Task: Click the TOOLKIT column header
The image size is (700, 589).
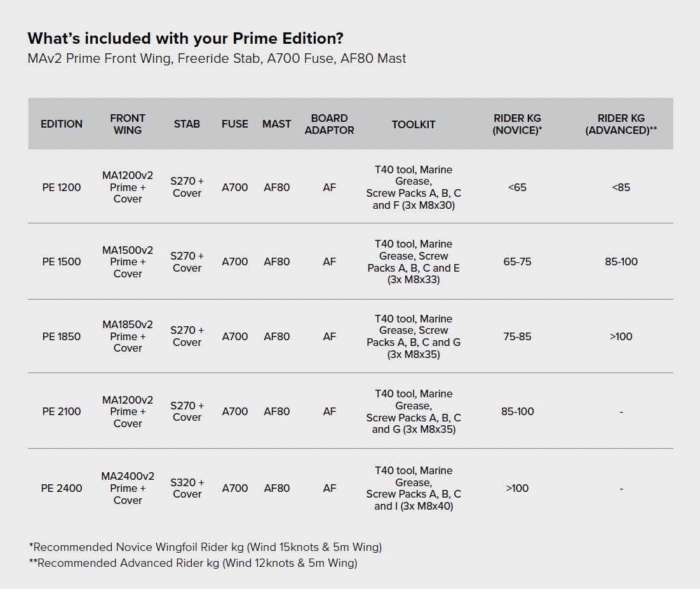Action: click(414, 124)
